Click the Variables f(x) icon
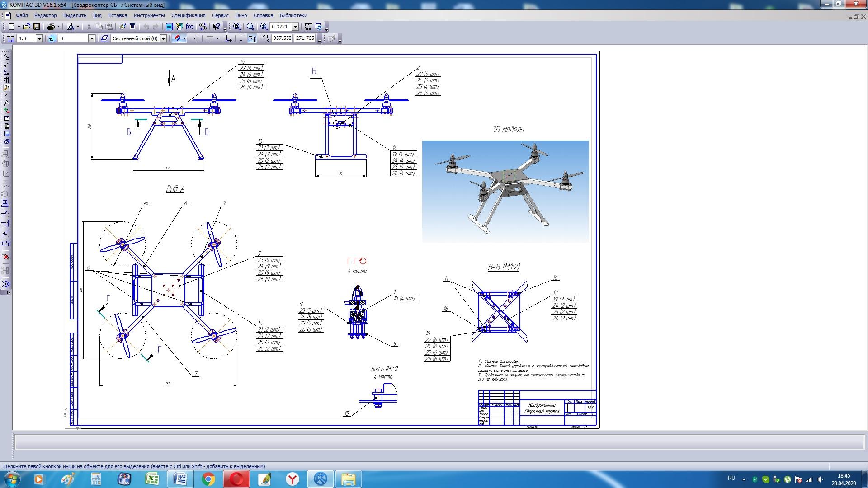Screen dimensions: 868x488 click(189, 27)
